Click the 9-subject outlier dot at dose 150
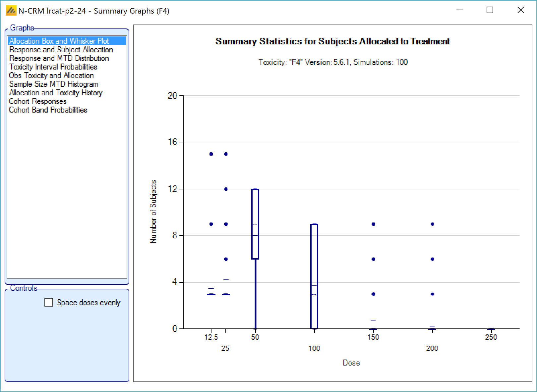This screenshot has height=392, width=537. 373,224
